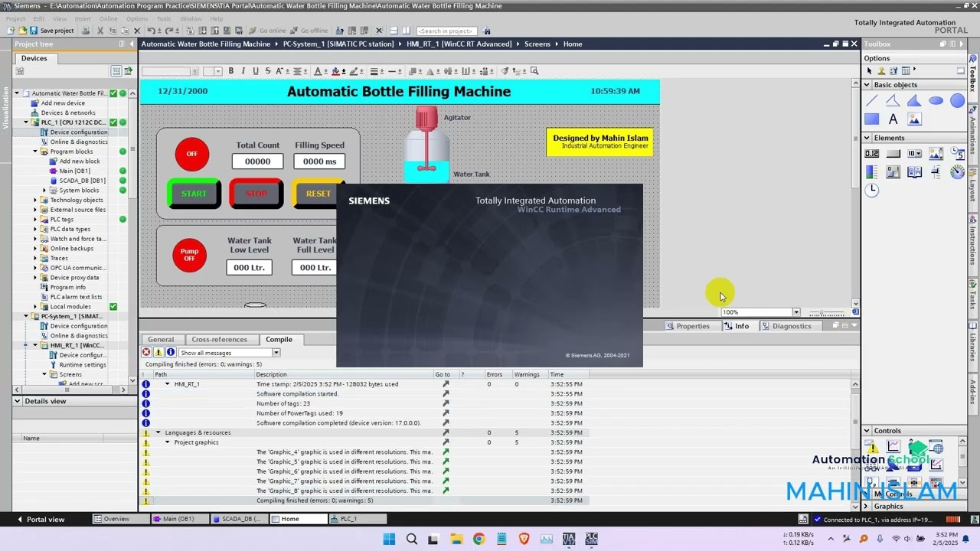
Task: Select the Gauge element in Elements
Action: (x=957, y=172)
